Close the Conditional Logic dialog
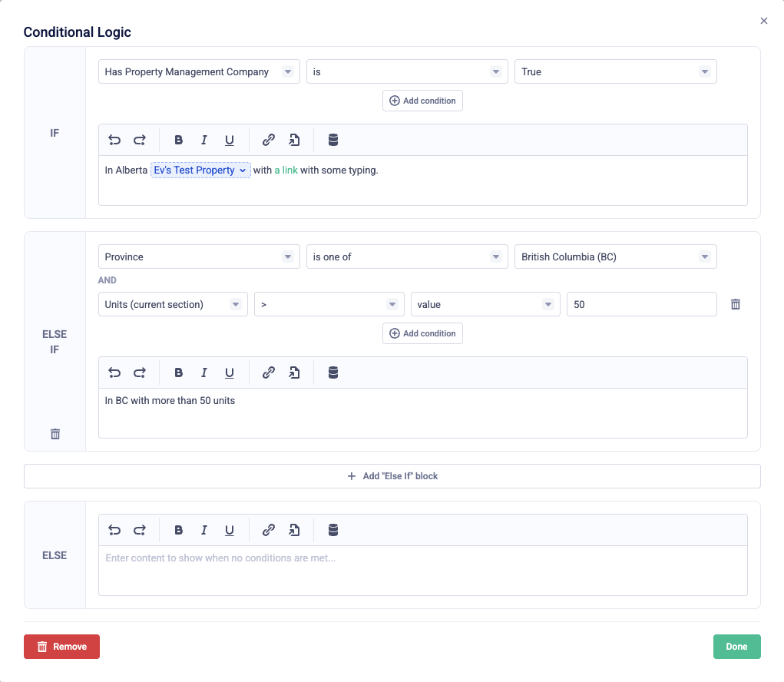784x682 pixels. (x=764, y=21)
